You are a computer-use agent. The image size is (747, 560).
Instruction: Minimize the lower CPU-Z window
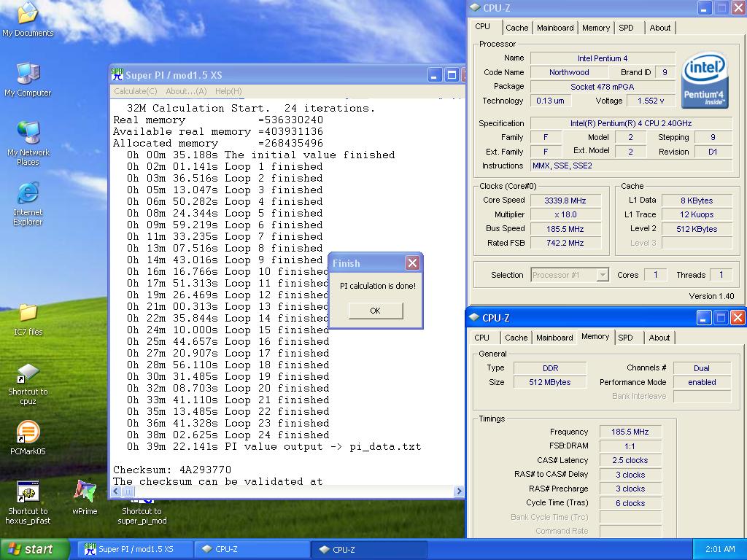coord(704,318)
